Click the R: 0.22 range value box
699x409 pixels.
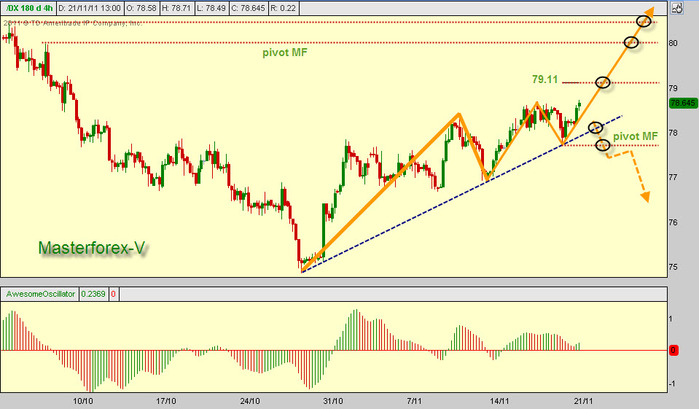(283, 8)
